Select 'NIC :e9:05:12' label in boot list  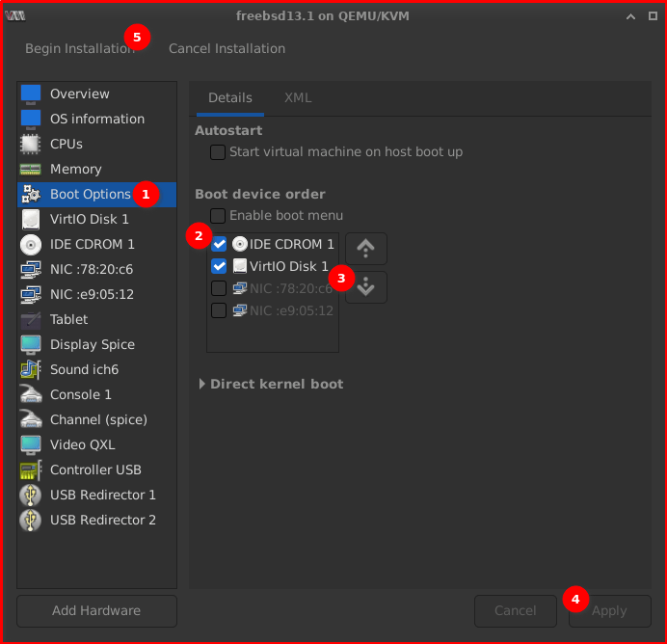(x=291, y=311)
